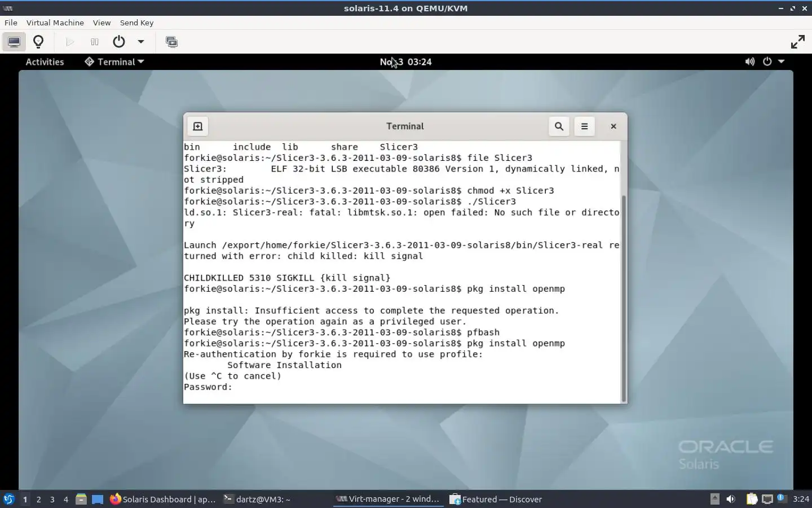Viewport: 812px width, 508px height.
Task: Click at the Password prompt line
Action: [208, 387]
